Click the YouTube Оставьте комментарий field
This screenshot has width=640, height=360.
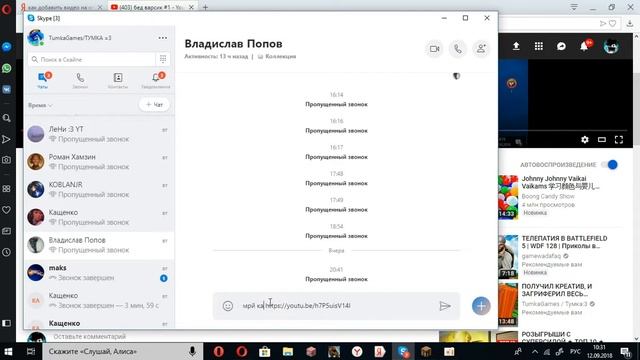pos(90,337)
